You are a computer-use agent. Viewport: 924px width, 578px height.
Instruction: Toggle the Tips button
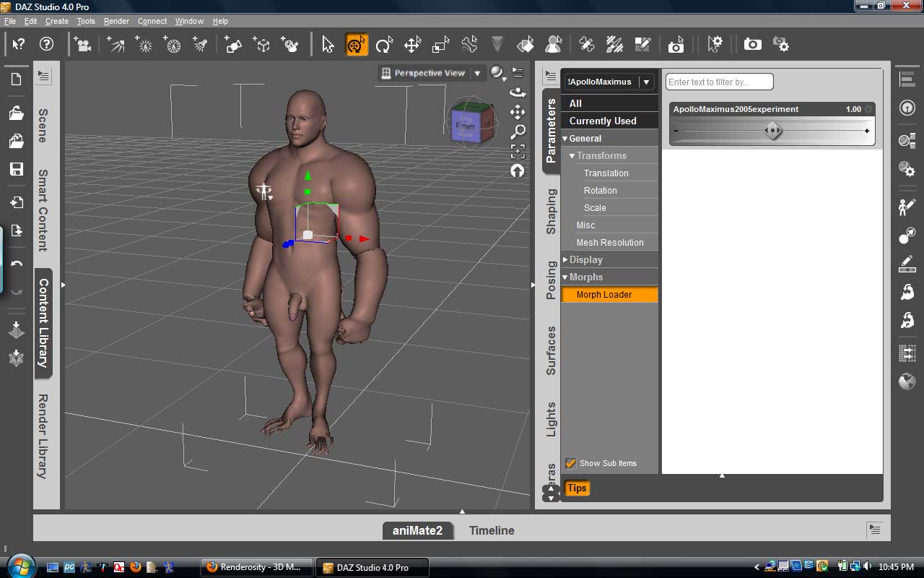point(577,488)
